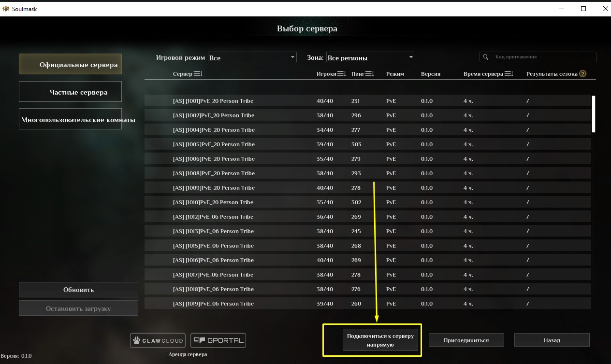Switch to Официальные сервера tab
This screenshot has height=364, width=611.
tap(70, 64)
